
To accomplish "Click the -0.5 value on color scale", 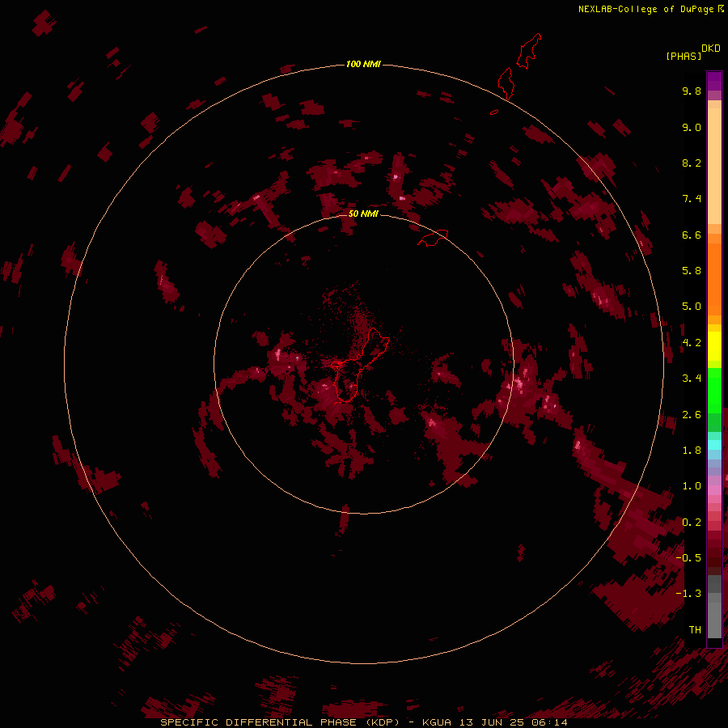I will pyautogui.click(x=688, y=557).
